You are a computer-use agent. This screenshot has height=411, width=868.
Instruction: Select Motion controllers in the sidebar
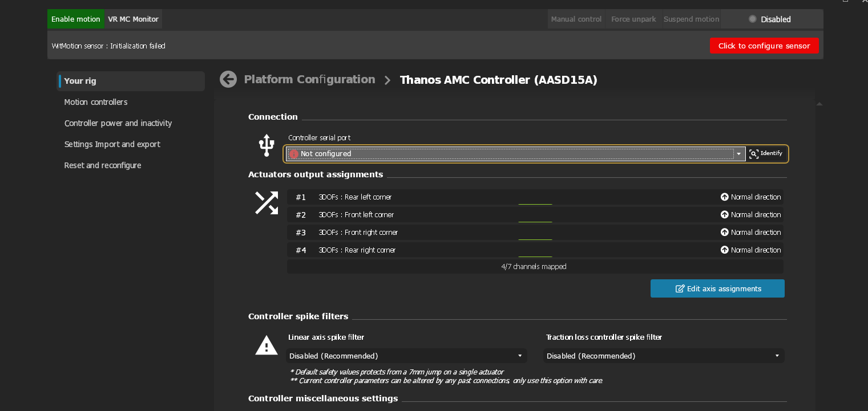(96, 102)
